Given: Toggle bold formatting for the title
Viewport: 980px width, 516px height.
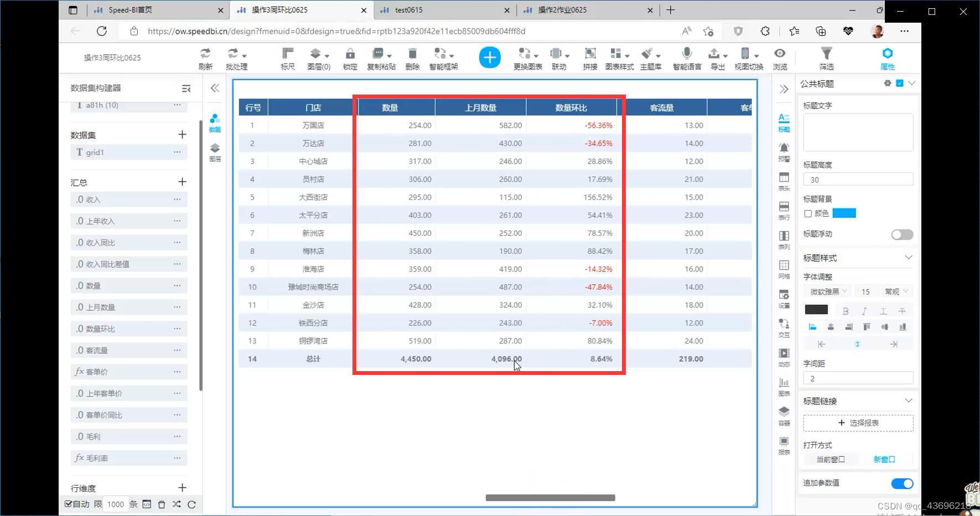Looking at the screenshot, I should pos(845,311).
